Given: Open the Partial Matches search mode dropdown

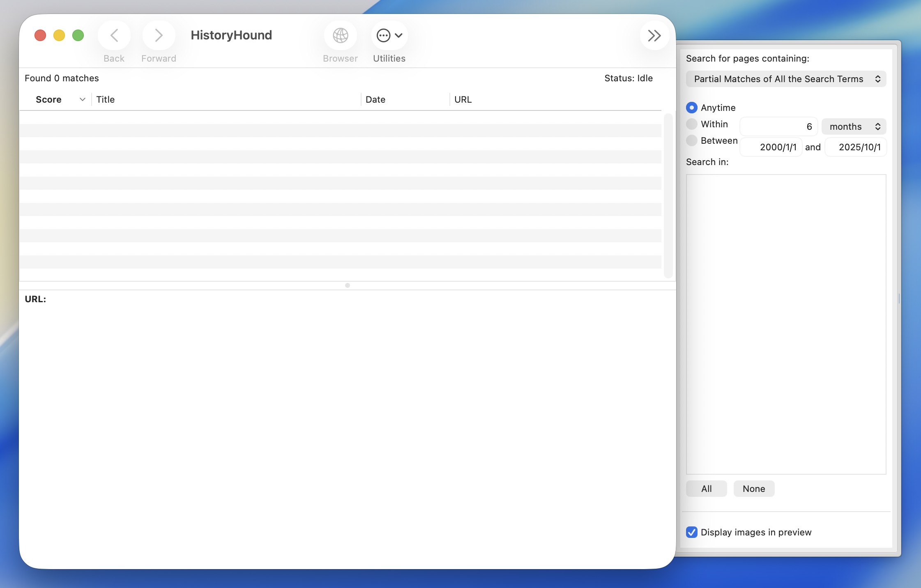Looking at the screenshot, I should point(785,79).
